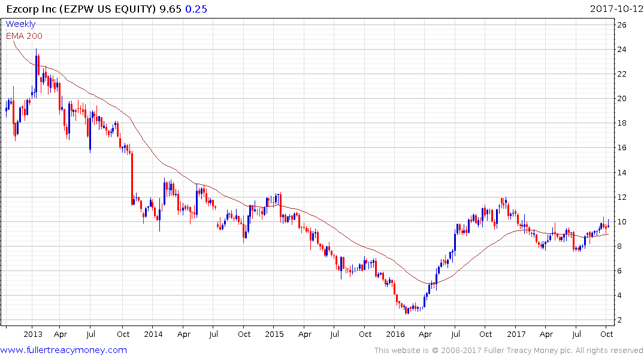Click the 6 price axis label
This screenshot has height=359, width=644.
click(619, 271)
